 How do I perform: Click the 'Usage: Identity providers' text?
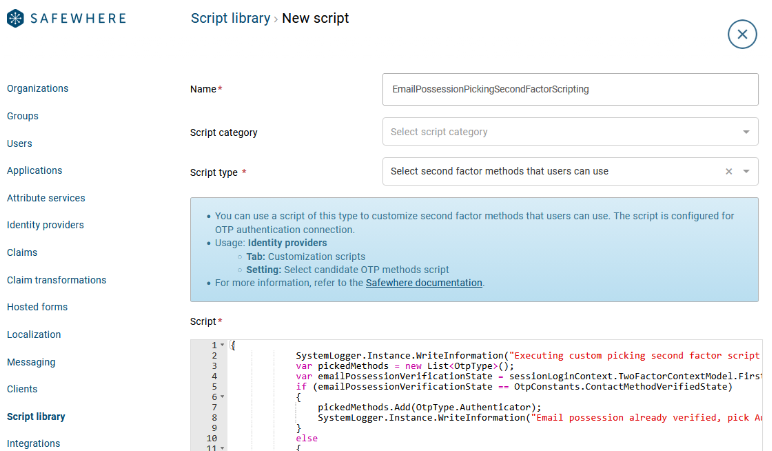[x=271, y=243]
